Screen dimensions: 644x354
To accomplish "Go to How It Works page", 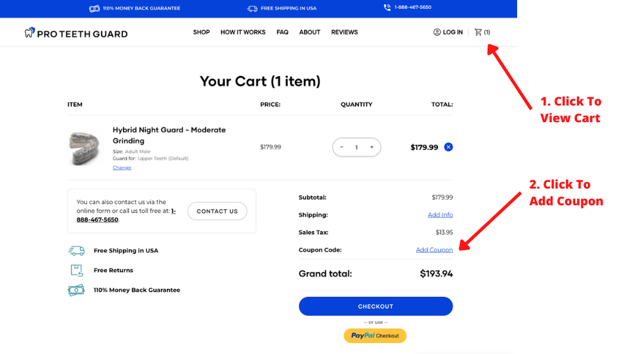I will click(243, 32).
